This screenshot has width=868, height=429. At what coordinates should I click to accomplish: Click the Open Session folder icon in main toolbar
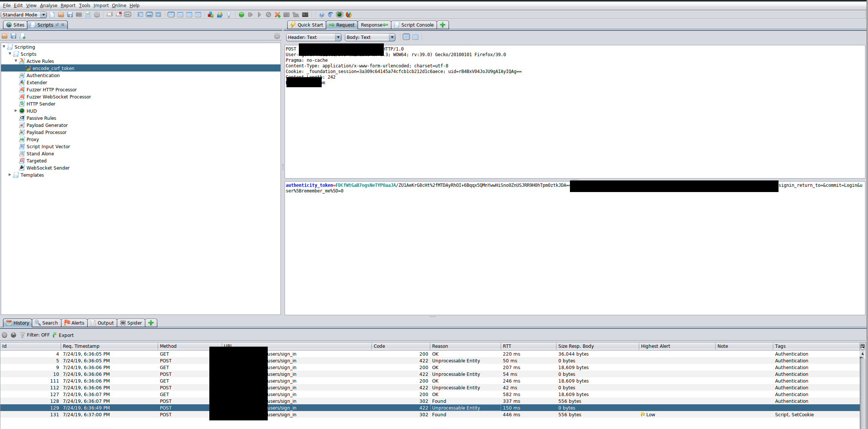[61, 15]
